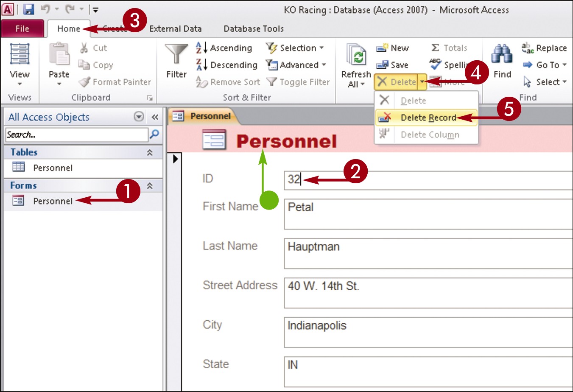The height and width of the screenshot is (392, 573).
Task: Click the Street Address field
Action: coord(428,293)
